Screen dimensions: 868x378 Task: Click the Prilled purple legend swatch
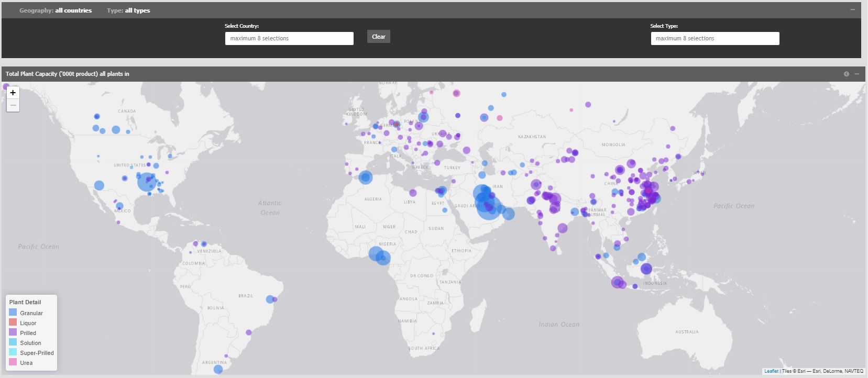pyautogui.click(x=13, y=332)
